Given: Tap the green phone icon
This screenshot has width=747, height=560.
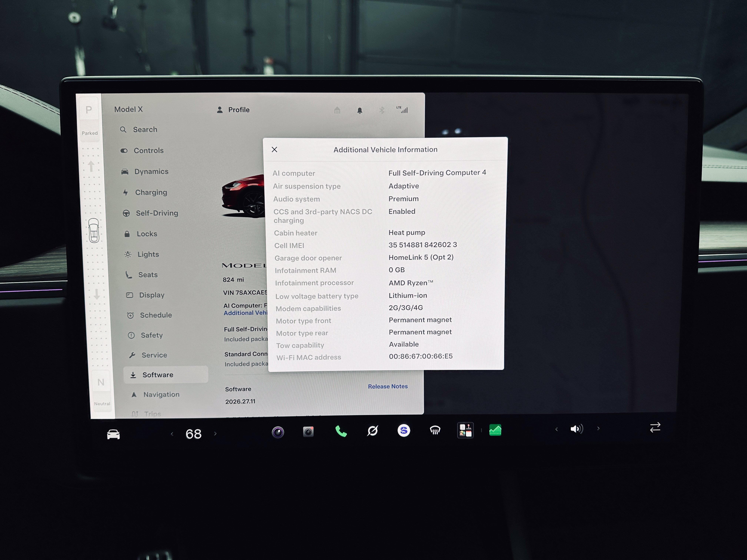Looking at the screenshot, I should pyautogui.click(x=341, y=431).
